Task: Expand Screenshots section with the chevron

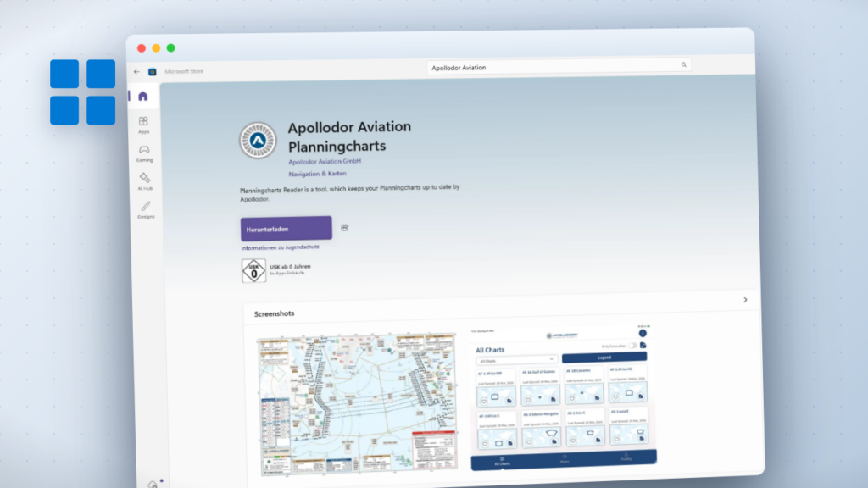Action: tap(745, 300)
